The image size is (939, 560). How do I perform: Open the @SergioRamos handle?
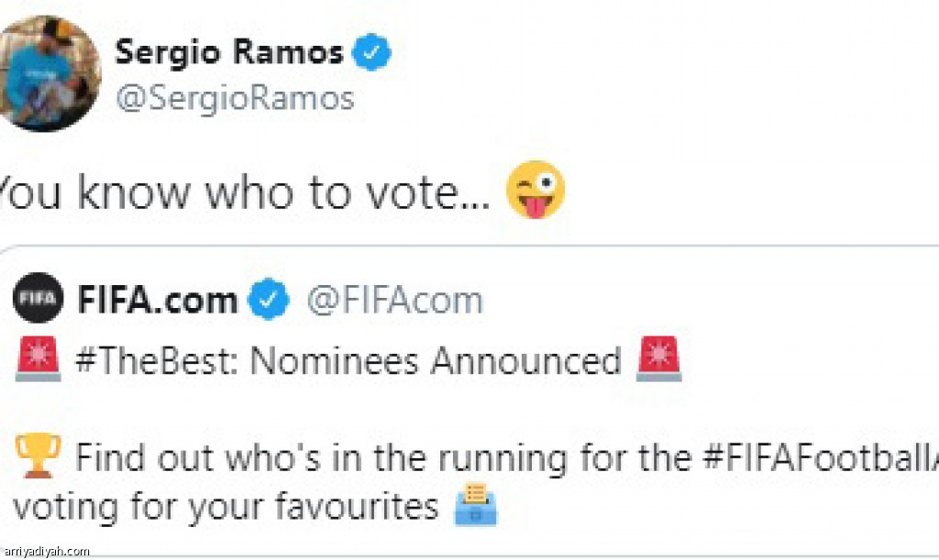tap(234, 98)
